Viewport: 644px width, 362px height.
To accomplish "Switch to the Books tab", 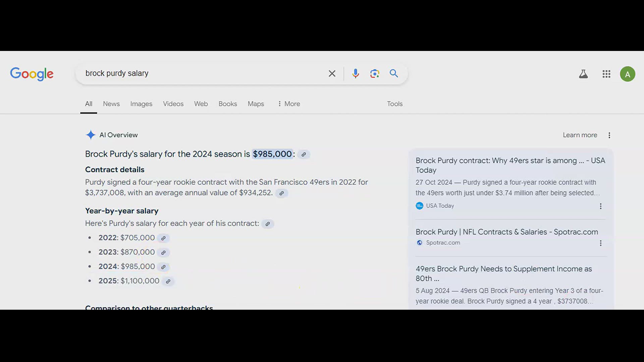I will [x=228, y=104].
